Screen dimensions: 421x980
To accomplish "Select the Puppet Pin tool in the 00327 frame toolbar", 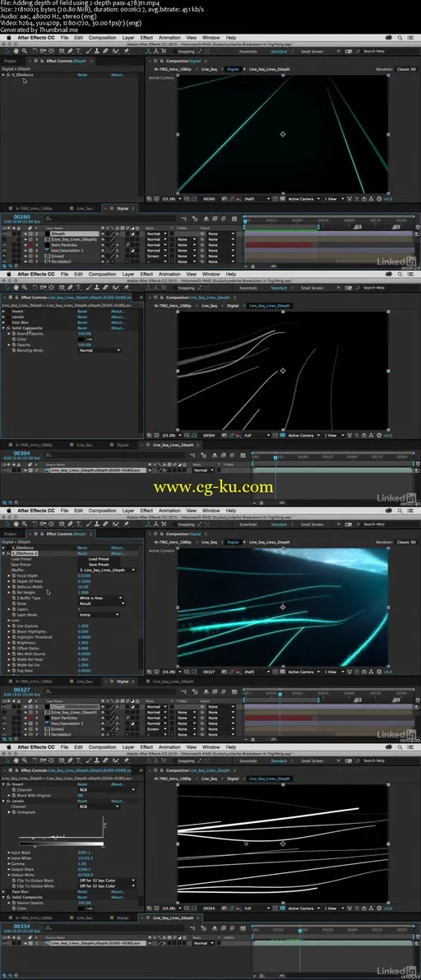I will coord(126,524).
